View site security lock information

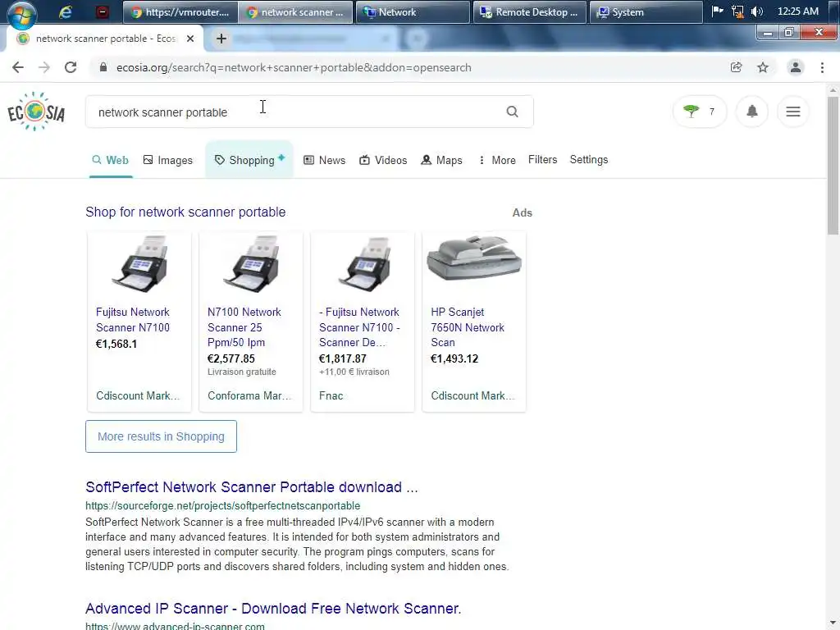103,67
